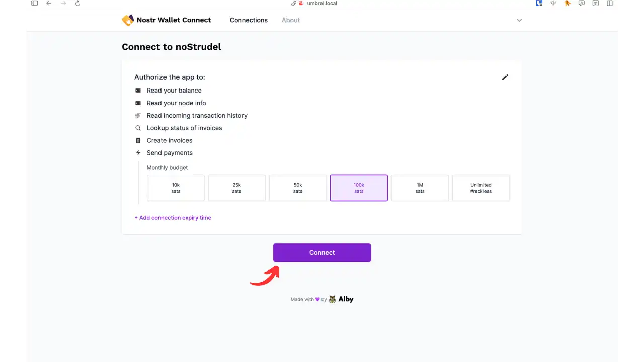Click the Nostr Wallet Connect logo
The width and height of the screenshot is (644, 362).
(128, 20)
